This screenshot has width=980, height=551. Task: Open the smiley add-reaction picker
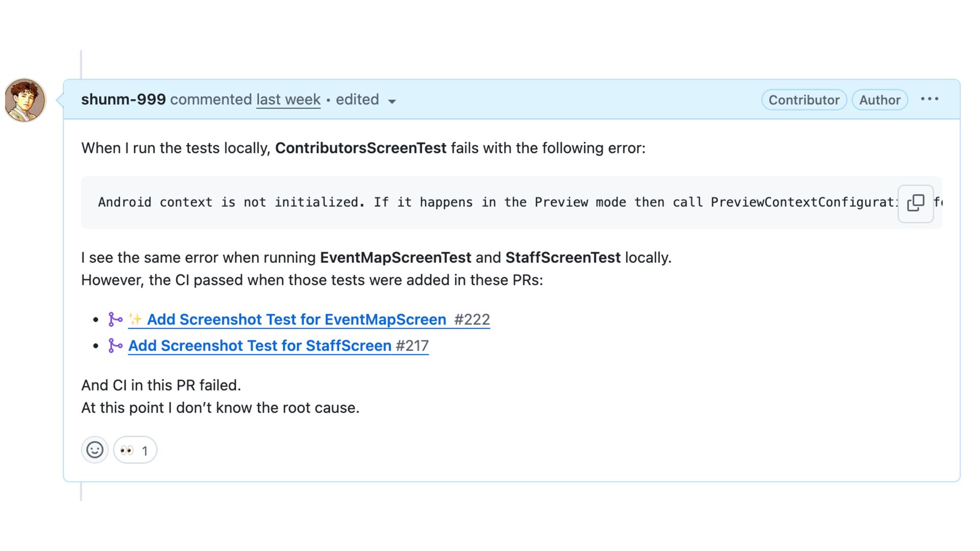coord(95,450)
